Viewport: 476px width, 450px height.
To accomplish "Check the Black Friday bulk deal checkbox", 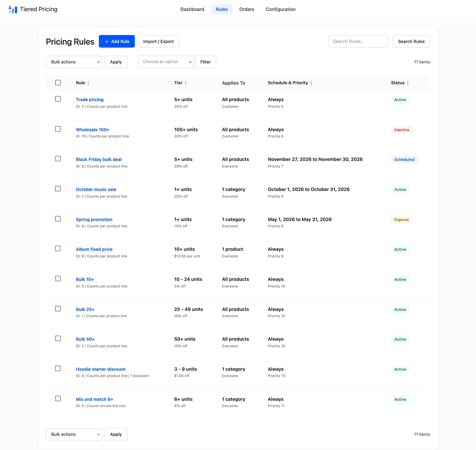I will click(x=58, y=159).
